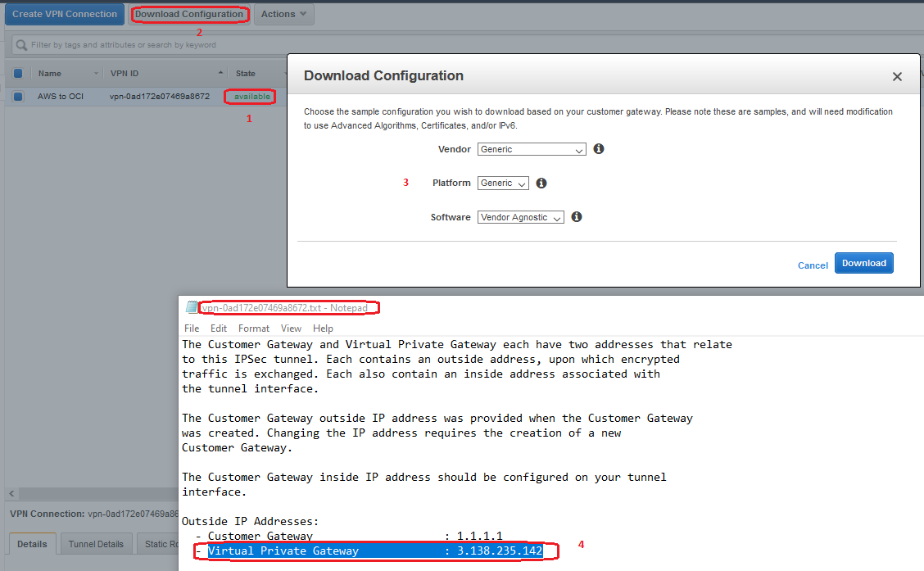
Task: Open the View menu in Notepad
Action: point(291,329)
